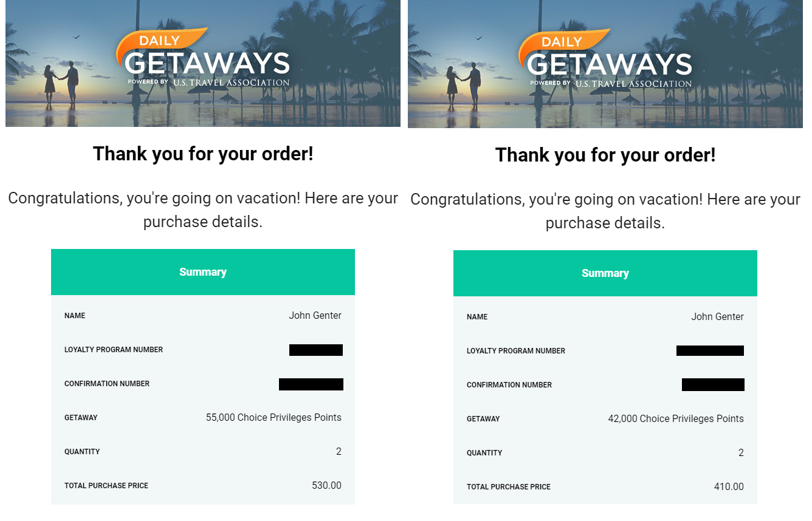Click the right "Thank you for your order!" heading
Image resolution: width=812 pixels, height=521 pixels.
click(x=605, y=155)
